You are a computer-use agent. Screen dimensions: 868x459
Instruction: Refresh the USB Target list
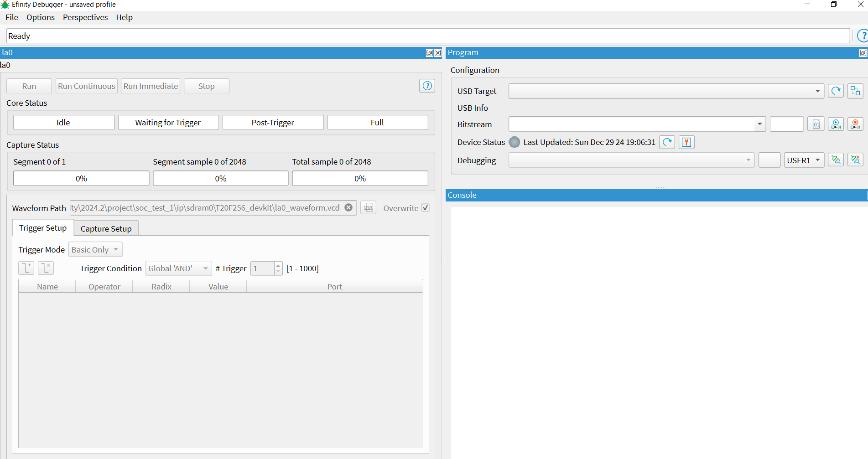[836, 91]
